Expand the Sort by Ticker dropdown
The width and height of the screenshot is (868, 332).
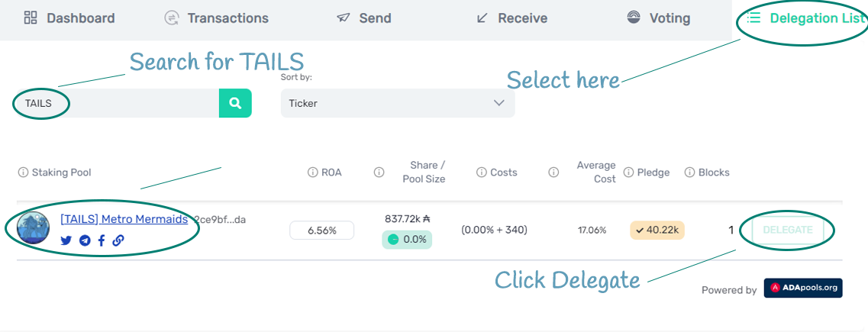point(398,103)
